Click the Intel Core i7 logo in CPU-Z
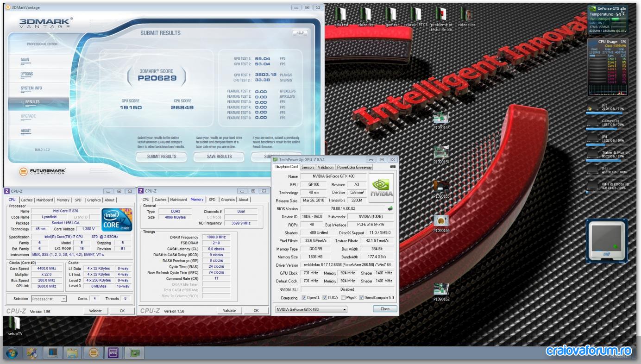 (x=117, y=220)
